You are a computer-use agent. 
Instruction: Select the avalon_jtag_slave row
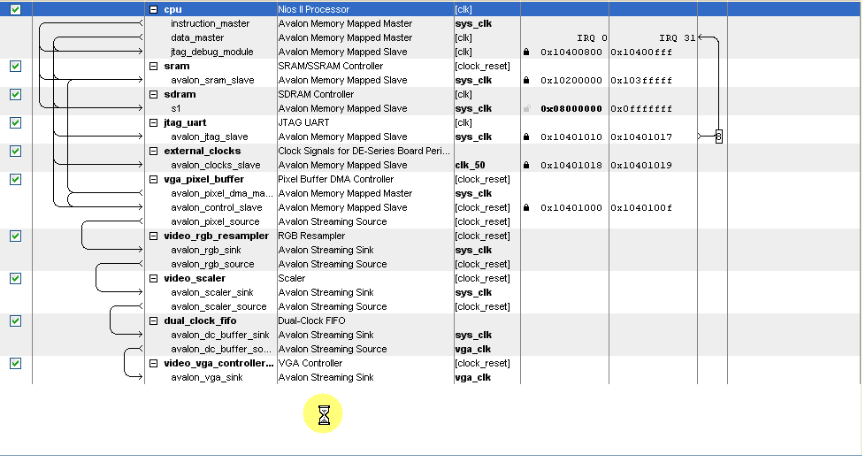click(209, 137)
